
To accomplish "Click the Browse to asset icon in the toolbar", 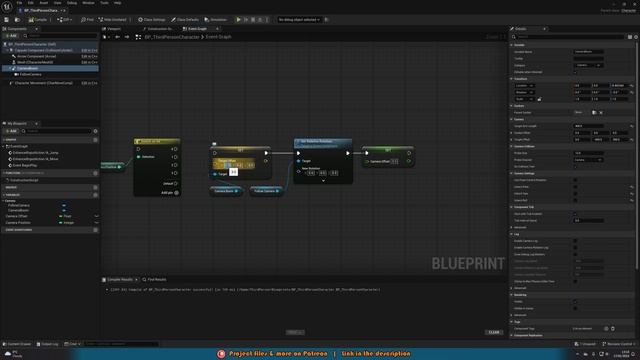I will [17, 20].
